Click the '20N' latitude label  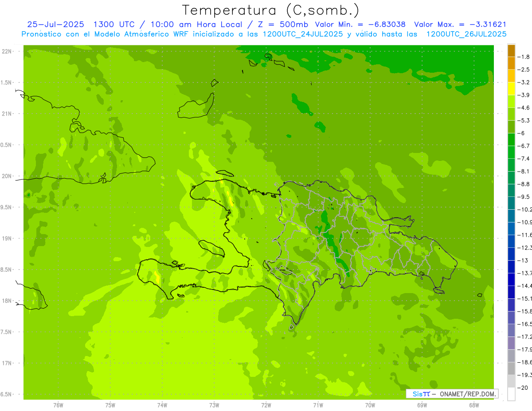click(x=6, y=176)
